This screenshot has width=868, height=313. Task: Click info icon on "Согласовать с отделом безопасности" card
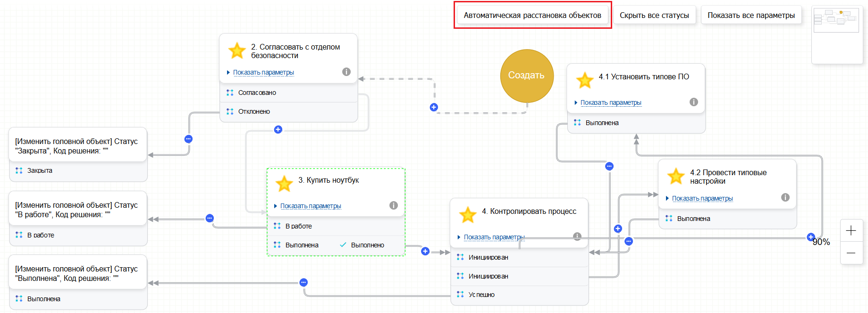346,72
